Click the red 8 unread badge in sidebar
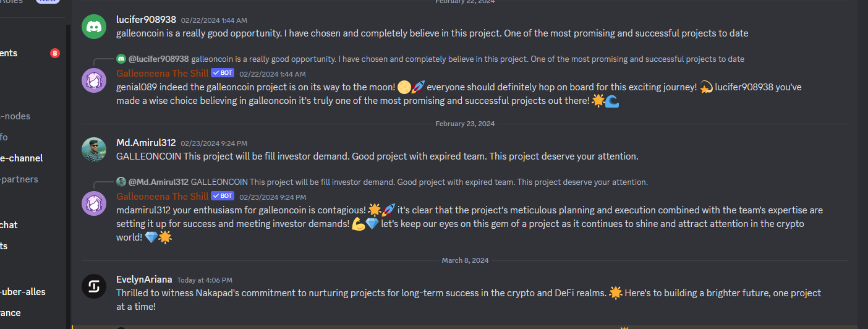The image size is (868, 329). [x=55, y=53]
